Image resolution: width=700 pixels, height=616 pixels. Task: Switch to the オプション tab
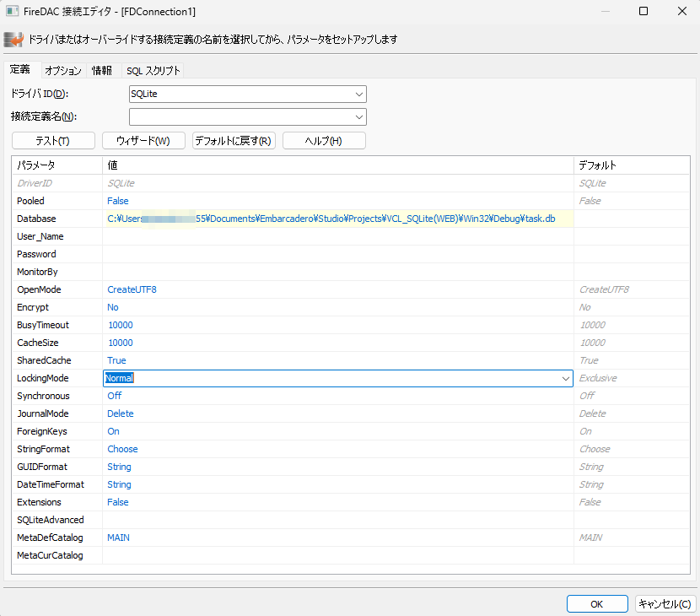point(61,70)
